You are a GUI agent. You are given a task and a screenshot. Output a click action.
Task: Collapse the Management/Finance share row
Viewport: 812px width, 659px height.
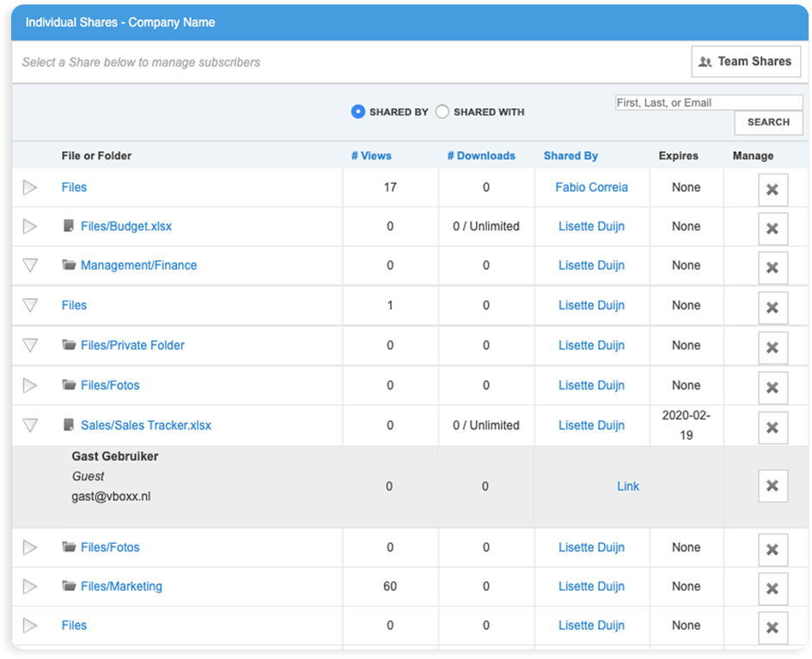tap(30, 265)
